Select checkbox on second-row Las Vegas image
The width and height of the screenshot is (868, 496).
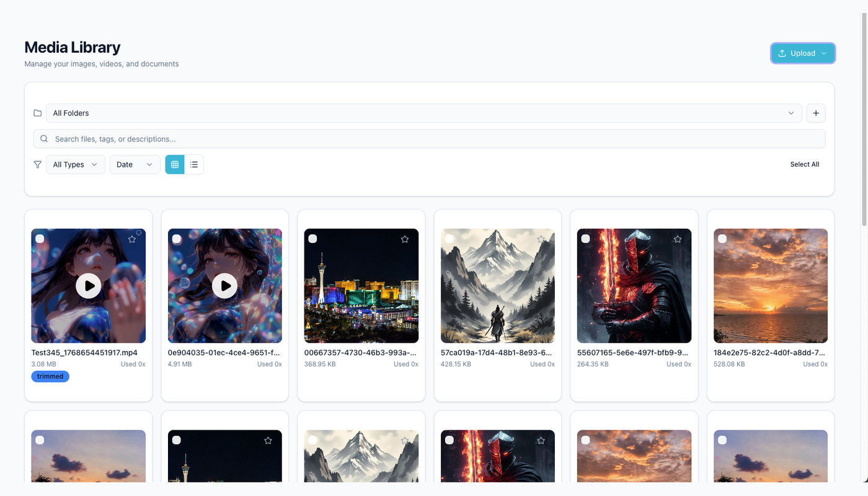176,440
